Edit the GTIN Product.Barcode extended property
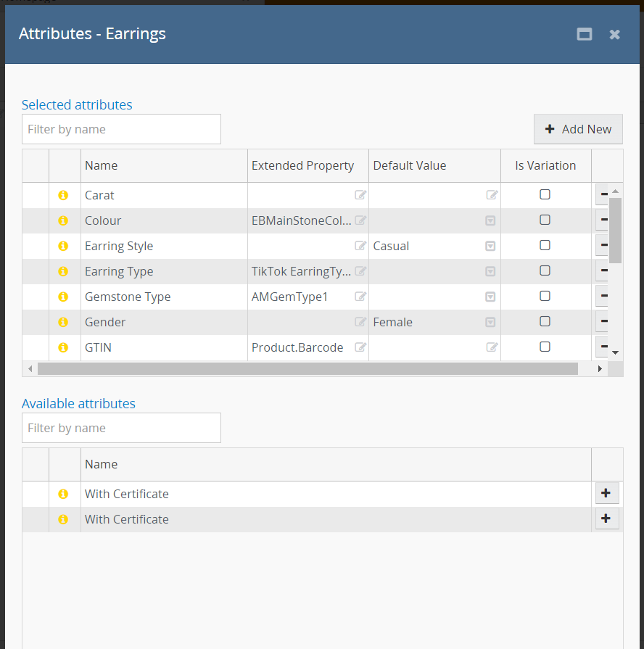 pyautogui.click(x=360, y=347)
